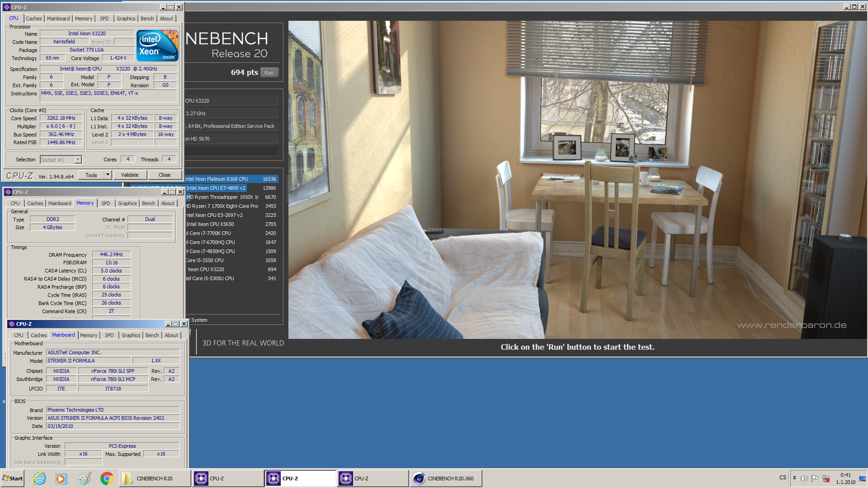
Task: Activate the third CPU-Z taskbar button
Action: (373, 479)
